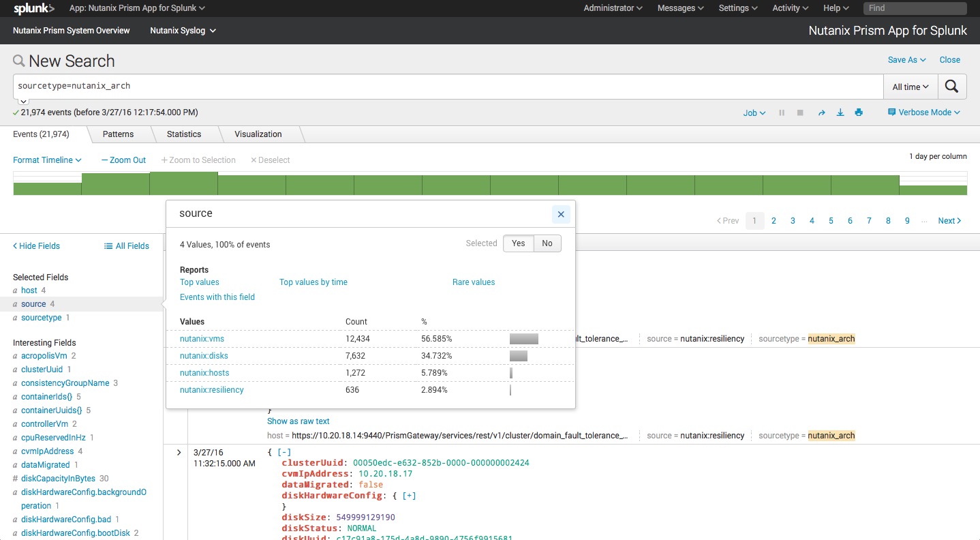Set Selected to Yes

tap(518, 243)
